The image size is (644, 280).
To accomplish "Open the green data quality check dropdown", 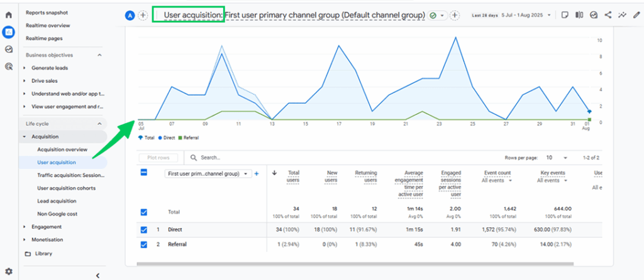I will 438,16.
